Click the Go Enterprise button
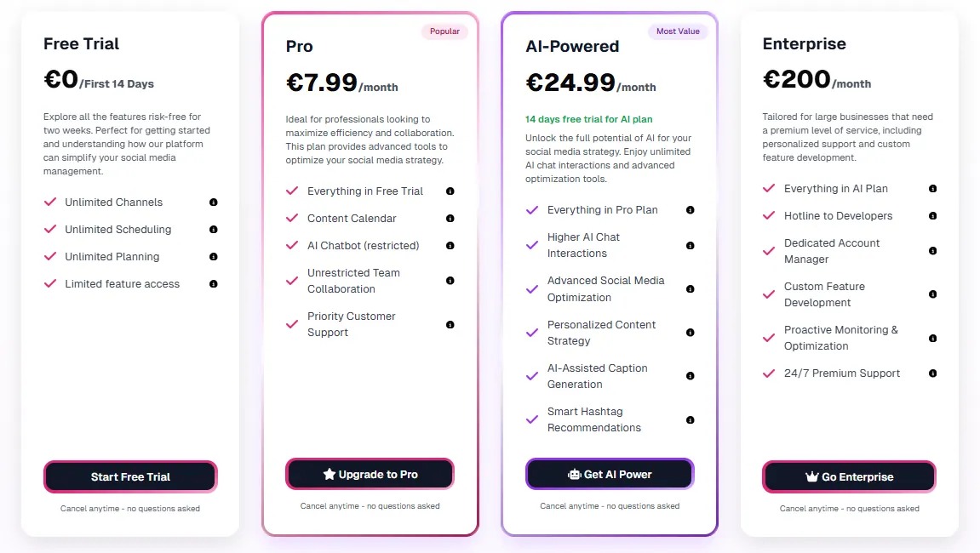The width and height of the screenshot is (980, 553). coord(850,476)
